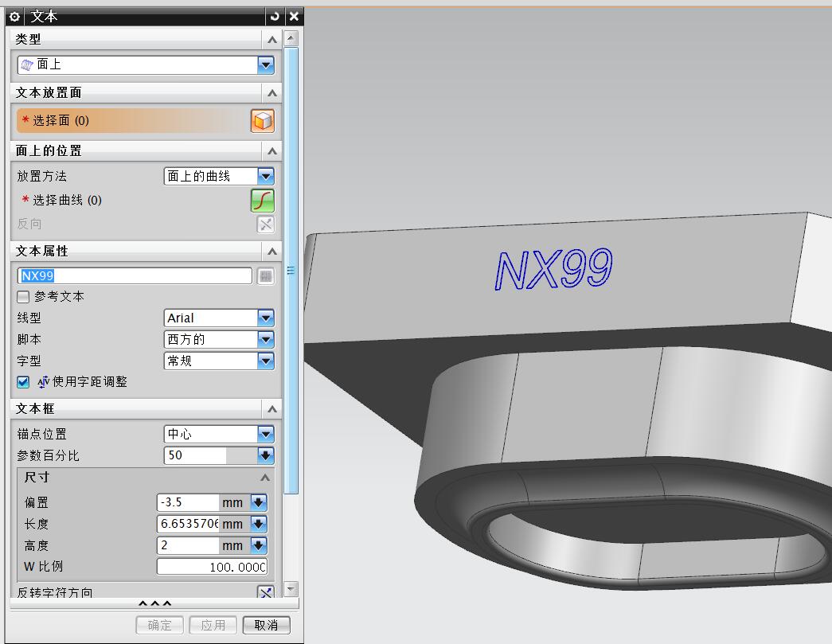The width and height of the screenshot is (832, 644).
Task: Open the 锚点位置 dropdown
Action: coord(265,435)
